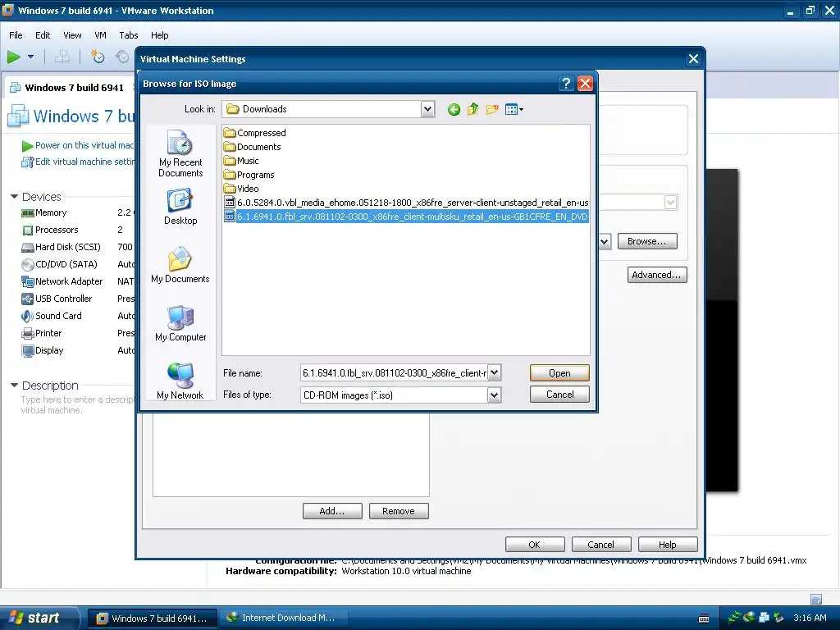
Task: Select the 6.1.6941.0 fbl_srv ISO file
Action: pos(406,217)
